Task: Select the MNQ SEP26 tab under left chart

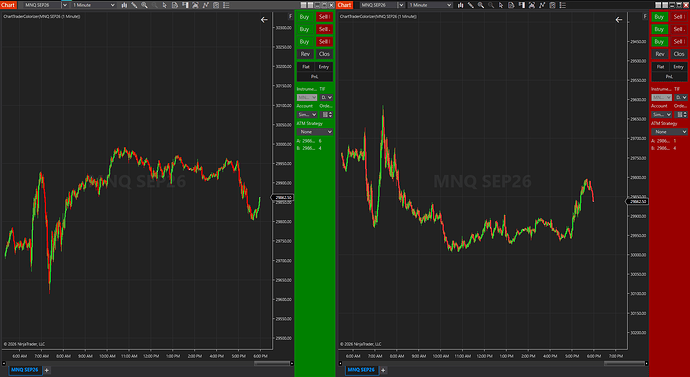Action: tap(22, 370)
